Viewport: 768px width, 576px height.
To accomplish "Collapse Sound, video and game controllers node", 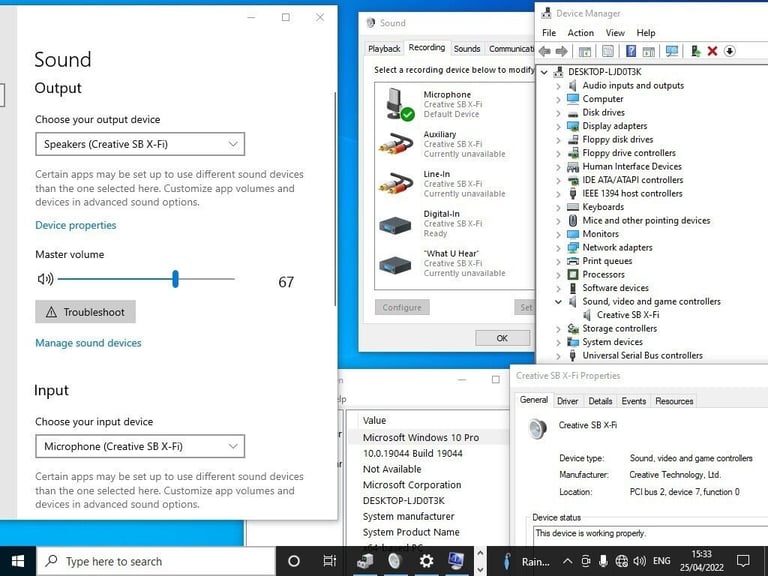I will (x=558, y=302).
